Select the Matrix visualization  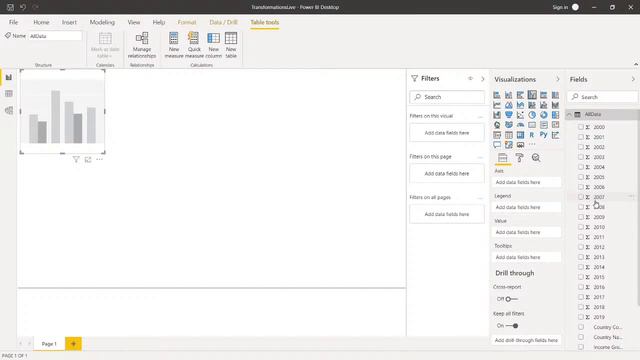(520, 135)
